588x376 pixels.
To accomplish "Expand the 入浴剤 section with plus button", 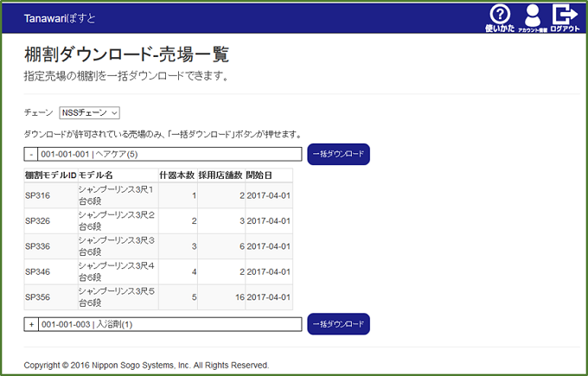I will [31, 324].
